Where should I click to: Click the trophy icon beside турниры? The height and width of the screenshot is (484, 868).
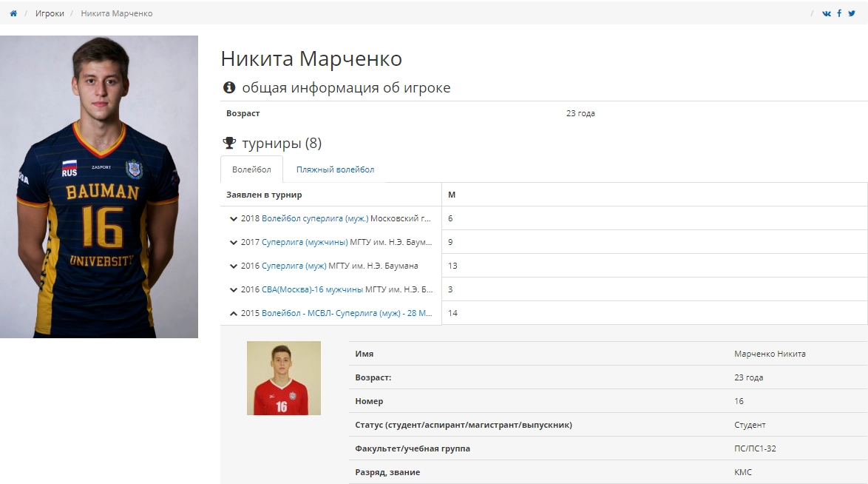pos(229,143)
